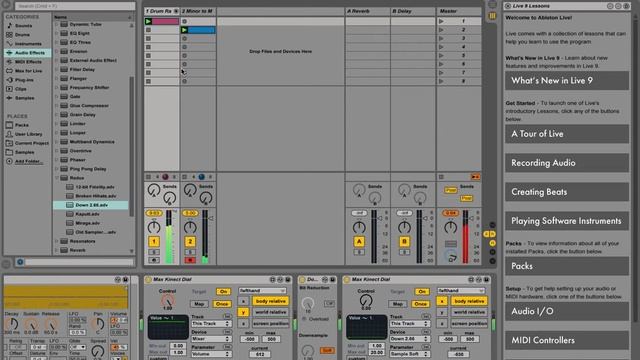Click first Max Kinect Dial device activator
Screen dimensions: 640x360
[148, 280]
